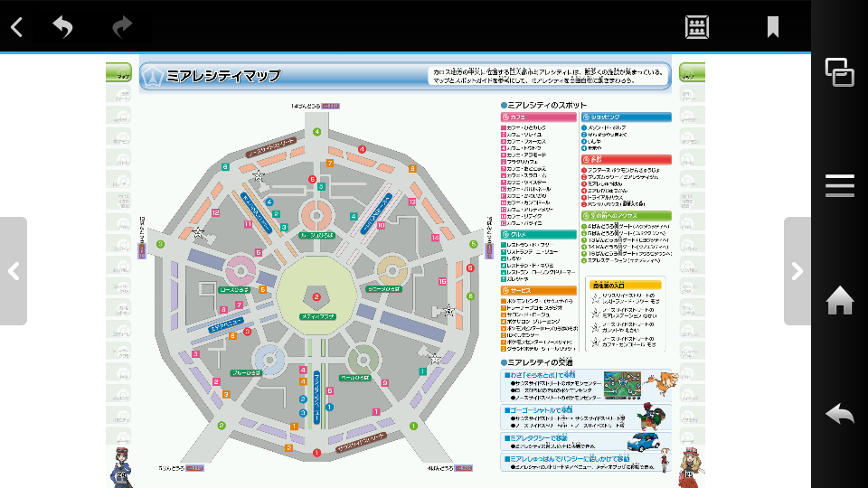
Task: Click the ルージュひろば label on map
Action: [x=316, y=235]
